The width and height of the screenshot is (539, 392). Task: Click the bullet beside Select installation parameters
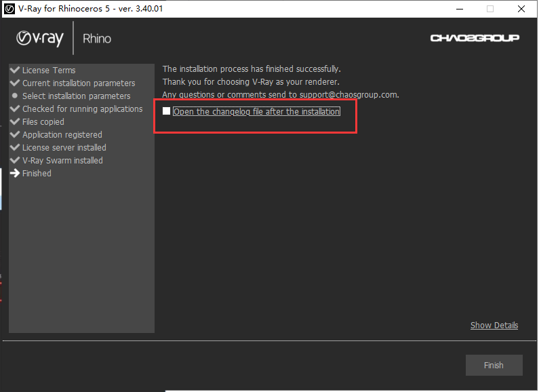coord(15,96)
